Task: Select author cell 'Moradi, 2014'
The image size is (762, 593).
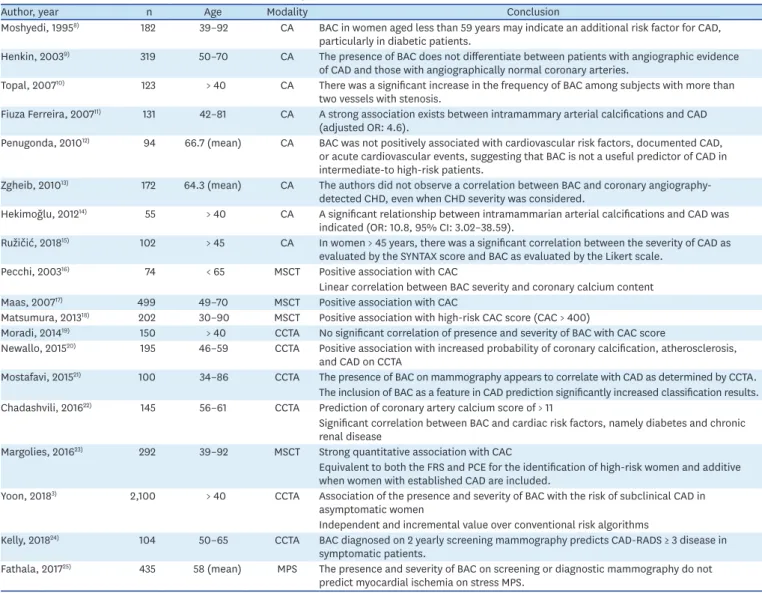Action: click(35, 333)
